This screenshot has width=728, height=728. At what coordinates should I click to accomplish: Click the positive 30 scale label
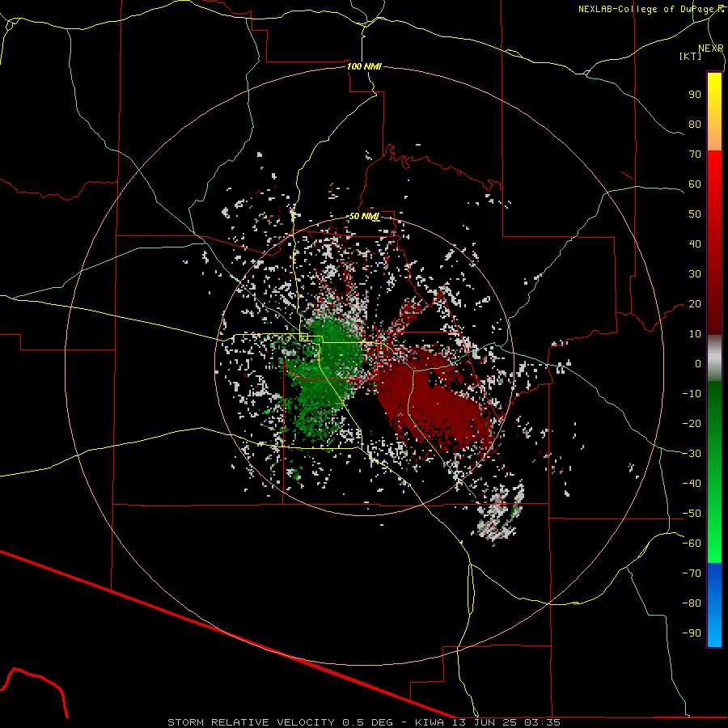click(x=695, y=274)
